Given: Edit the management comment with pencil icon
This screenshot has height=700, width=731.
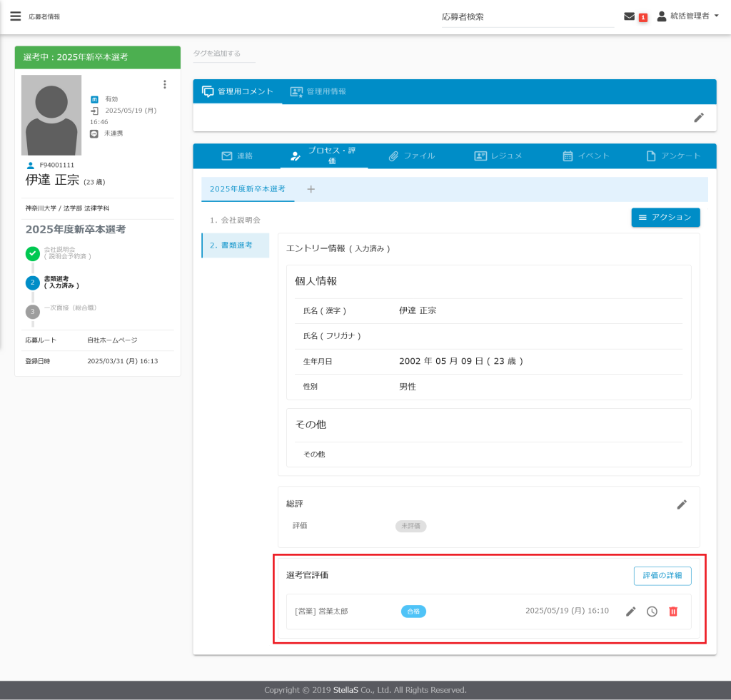Looking at the screenshot, I should point(699,118).
